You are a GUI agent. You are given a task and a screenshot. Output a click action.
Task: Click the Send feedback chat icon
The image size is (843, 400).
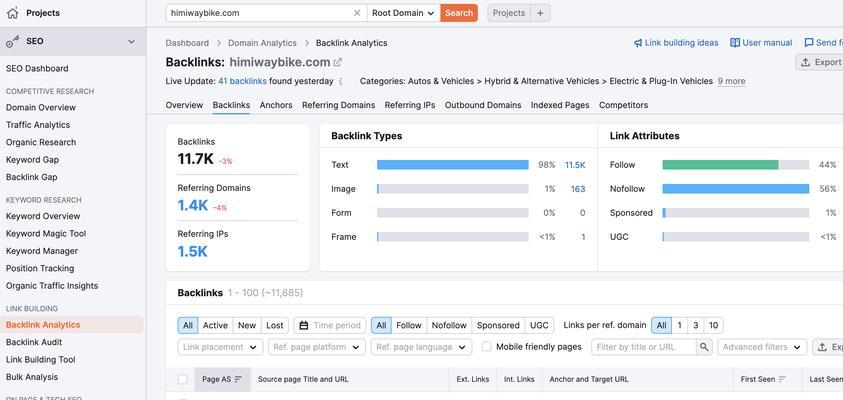pos(809,43)
